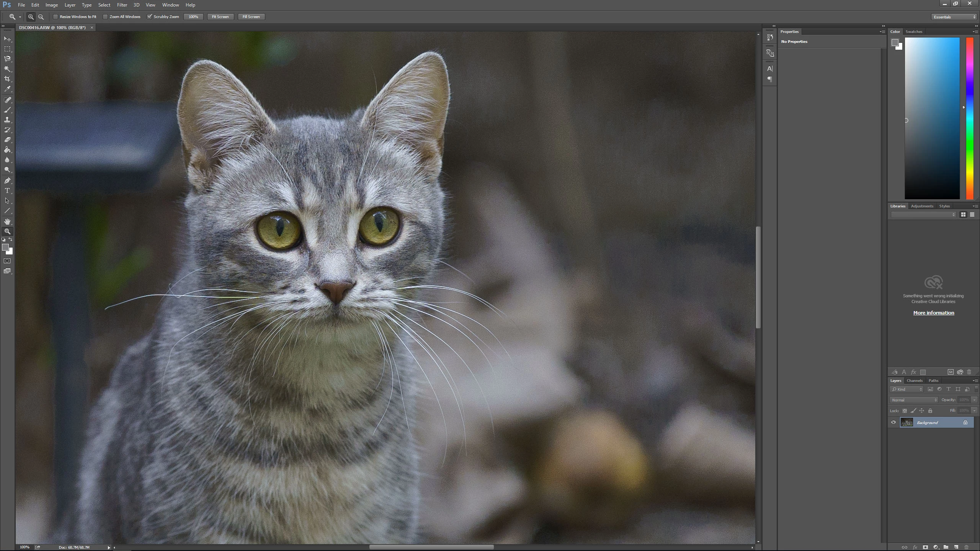Expand the layer Kind filter dropdown
This screenshot has height=551, width=980.
(x=906, y=389)
